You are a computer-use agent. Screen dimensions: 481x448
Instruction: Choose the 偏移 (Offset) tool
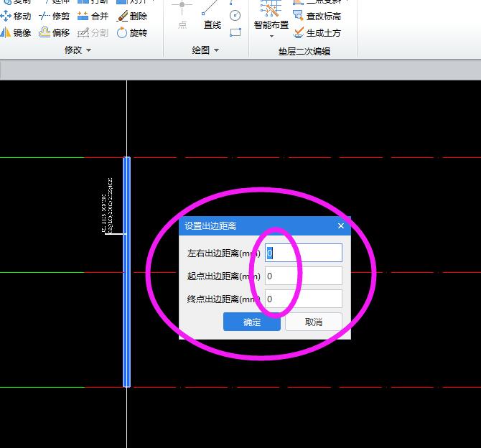pos(55,32)
